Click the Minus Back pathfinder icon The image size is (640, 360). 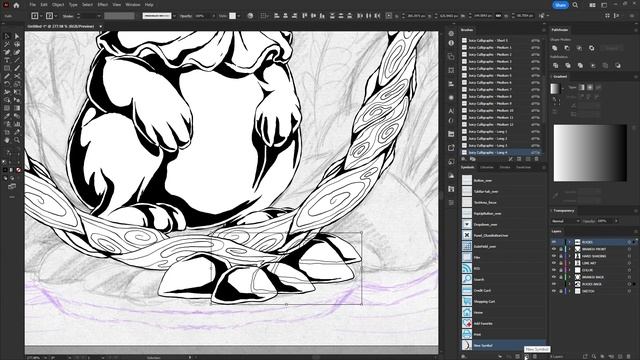coord(618,65)
